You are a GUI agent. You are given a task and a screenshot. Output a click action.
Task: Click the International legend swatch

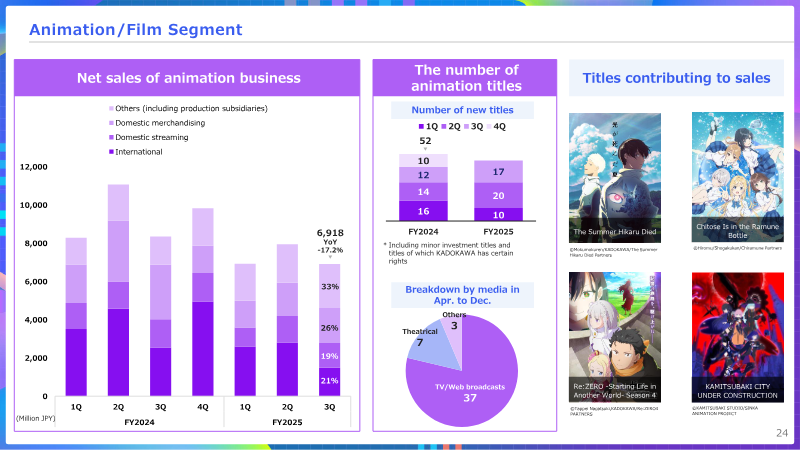pyautogui.click(x=111, y=152)
